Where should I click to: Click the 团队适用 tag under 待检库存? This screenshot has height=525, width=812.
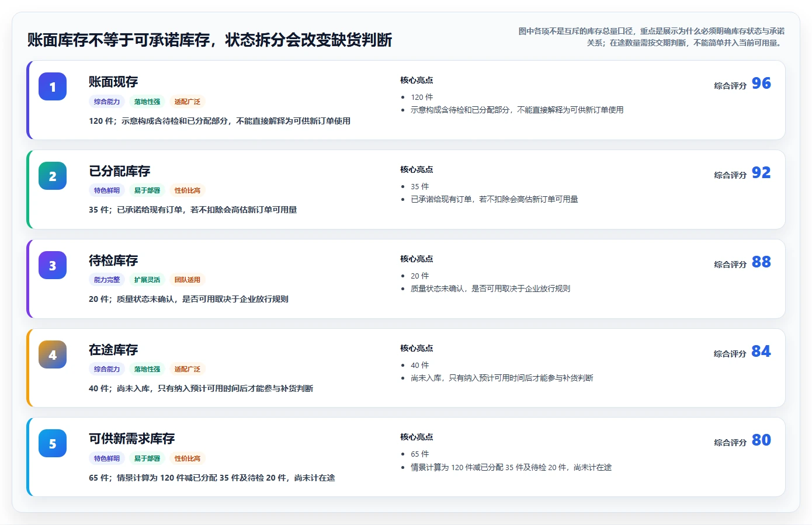coord(188,280)
